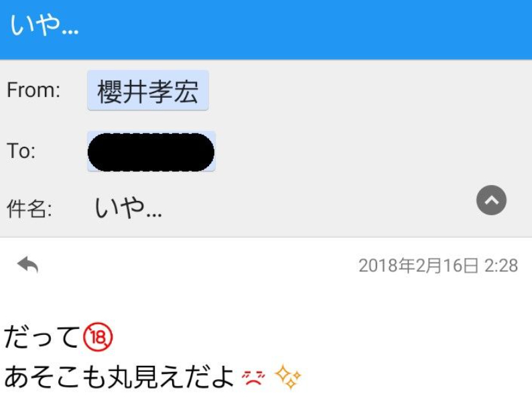532x400 pixels.
Task: Collapse the header details with the chevron button
Action: tap(491, 200)
